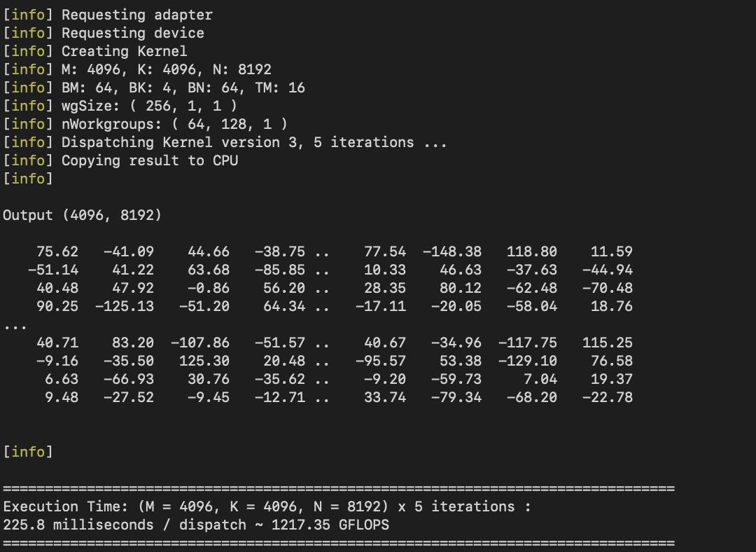Click the 'Execution Time' summary line
This screenshot has width=756, height=552.
[267, 506]
